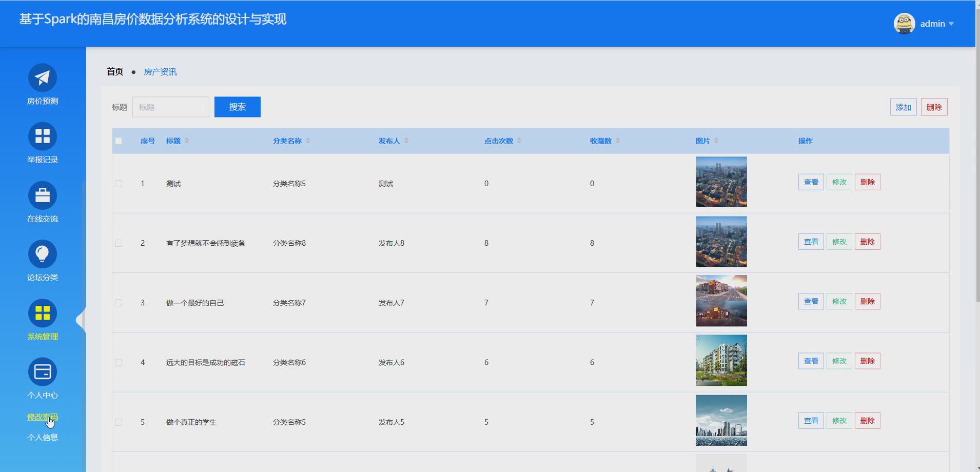This screenshot has height=472, width=980.
Task: Click the 首页 breadcrumb link
Action: pos(115,72)
